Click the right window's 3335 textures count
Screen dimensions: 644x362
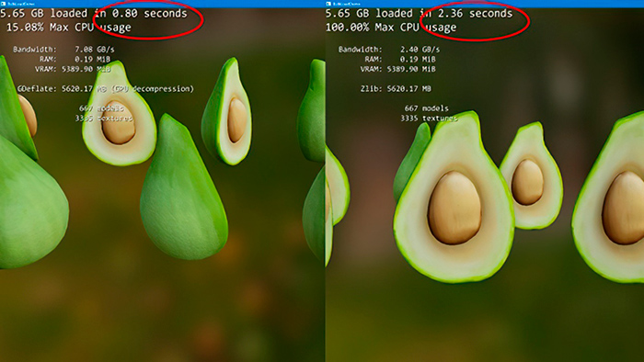(429, 119)
